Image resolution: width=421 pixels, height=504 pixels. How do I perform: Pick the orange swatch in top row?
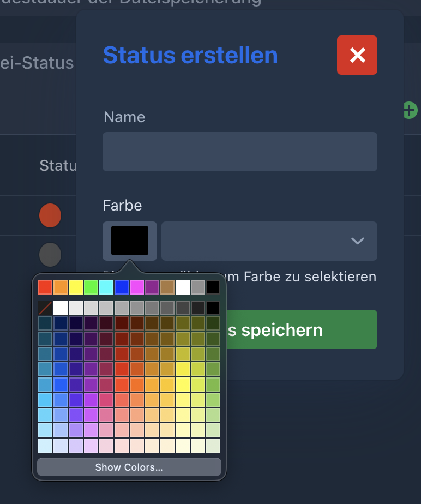(x=61, y=287)
